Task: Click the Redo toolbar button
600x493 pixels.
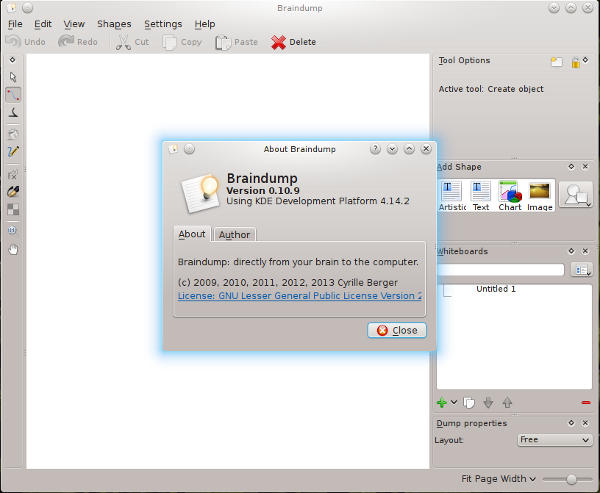Action: click(78, 42)
